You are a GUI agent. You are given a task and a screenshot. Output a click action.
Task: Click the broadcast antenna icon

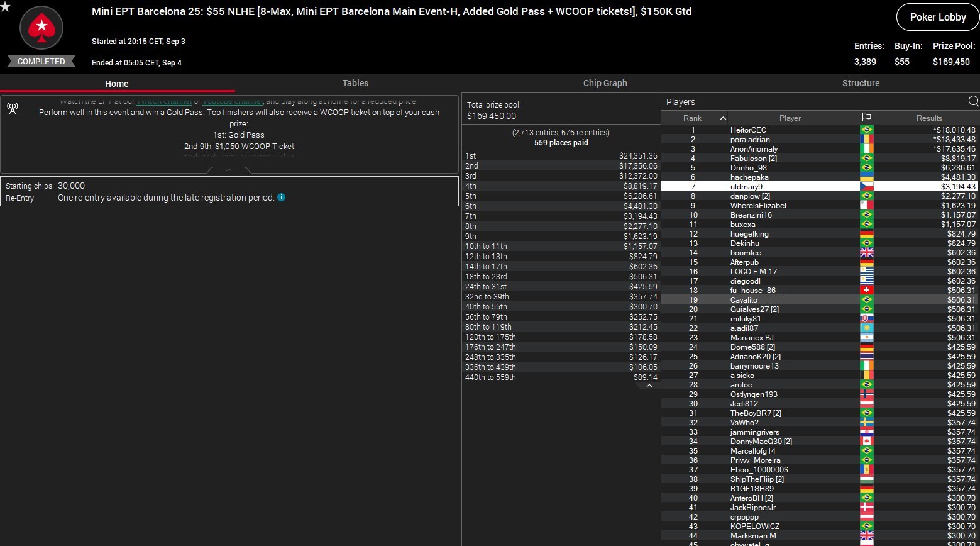pyautogui.click(x=13, y=108)
